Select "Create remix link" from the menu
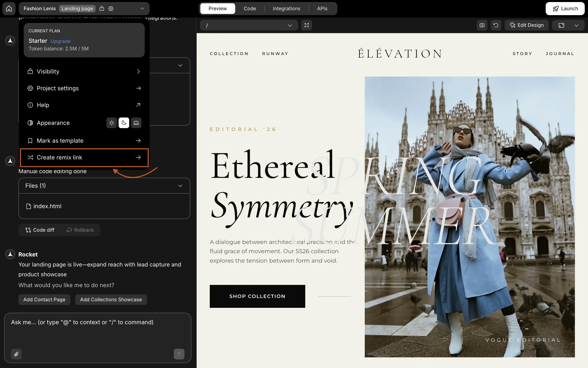This screenshot has width=588, height=368. point(59,157)
